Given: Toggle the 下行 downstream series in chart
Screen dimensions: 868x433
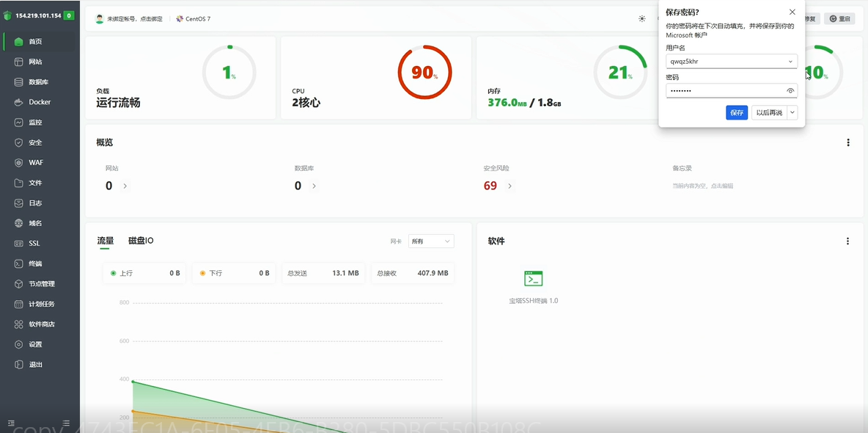Looking at the screenshot, I should (211, 273).
